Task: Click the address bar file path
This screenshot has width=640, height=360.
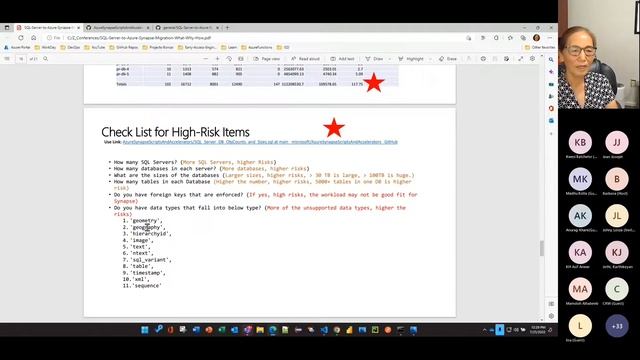Action: pos(139,38)
